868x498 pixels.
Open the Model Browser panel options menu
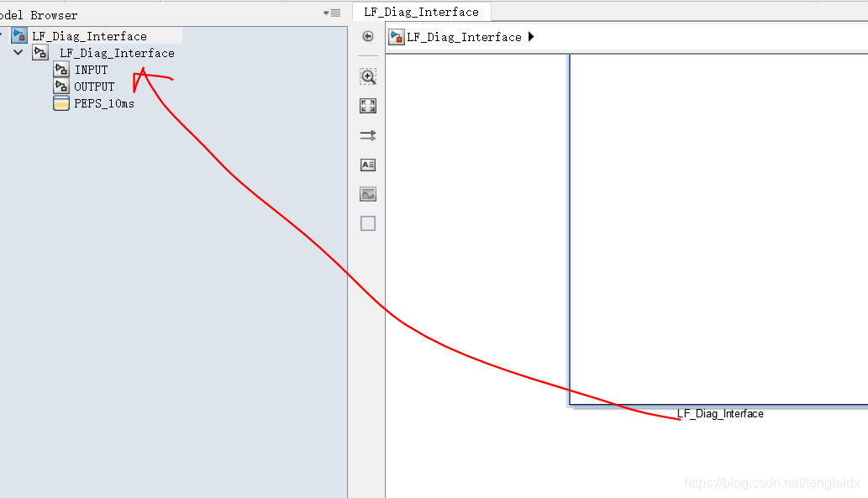[332, 13]
